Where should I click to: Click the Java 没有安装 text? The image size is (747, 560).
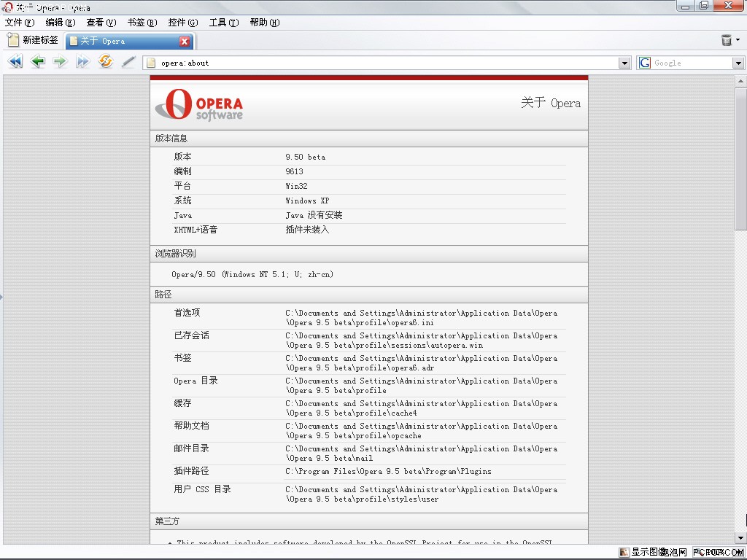tap(314, 215)
